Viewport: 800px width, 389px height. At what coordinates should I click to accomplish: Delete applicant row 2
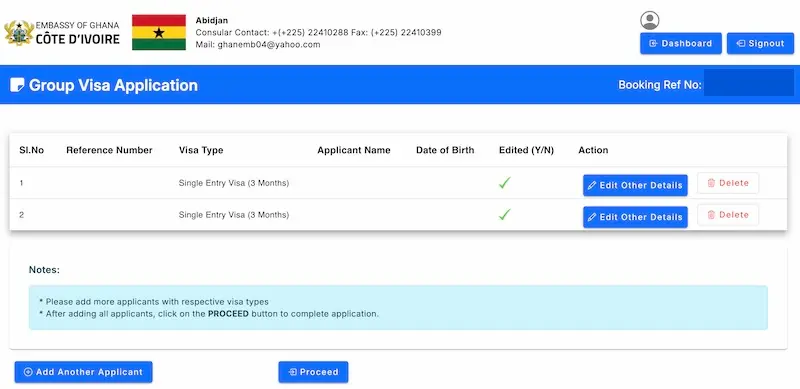click(728, 215)
